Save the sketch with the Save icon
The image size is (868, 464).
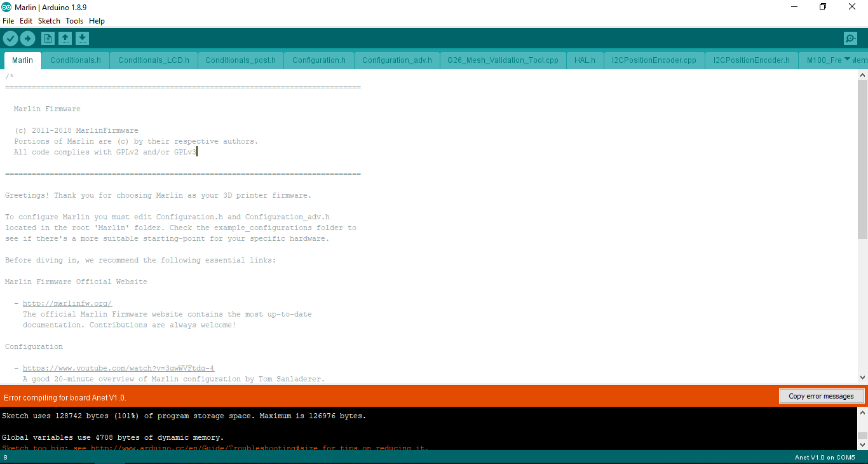[82, 39]
